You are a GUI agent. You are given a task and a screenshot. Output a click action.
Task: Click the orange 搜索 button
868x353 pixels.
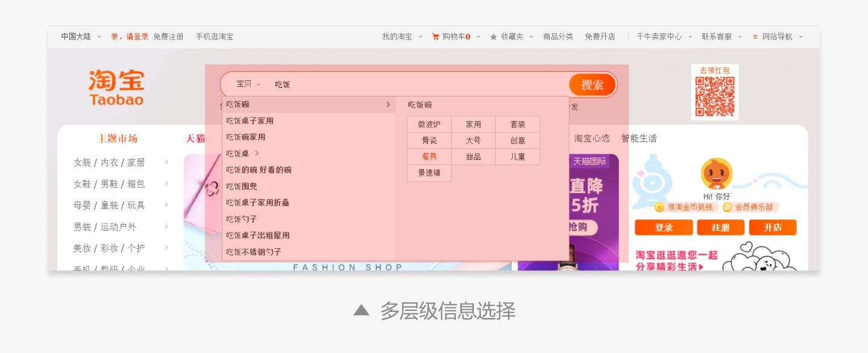click(x=592, y=85)
